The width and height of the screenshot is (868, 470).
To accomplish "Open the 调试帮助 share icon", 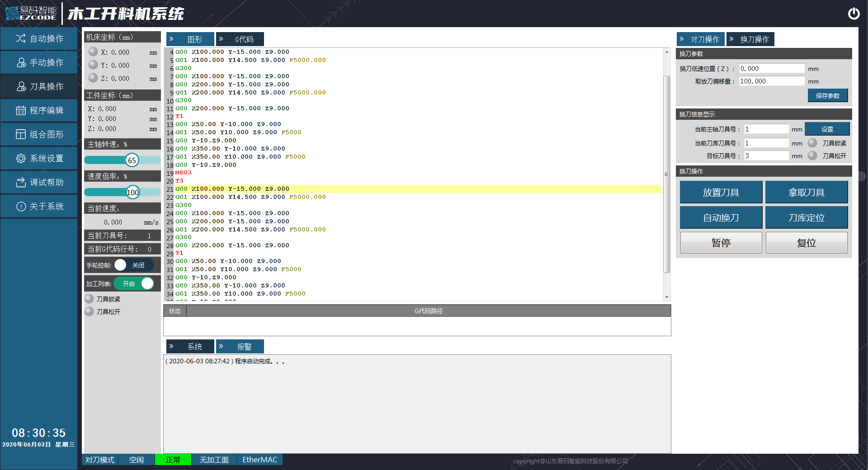I will click(x=21, y=182).
